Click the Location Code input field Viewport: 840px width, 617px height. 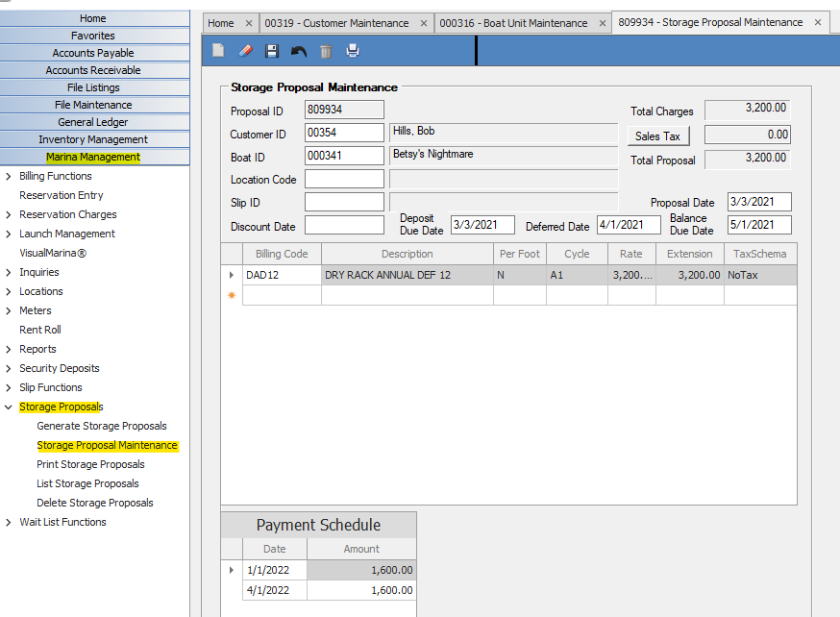coord(344,179)
